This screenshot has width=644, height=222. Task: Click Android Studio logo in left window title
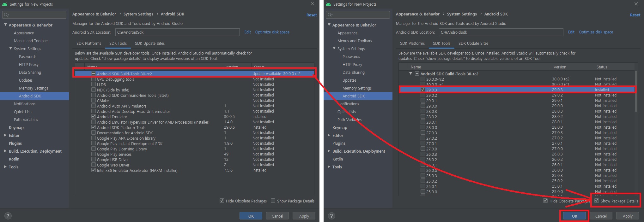click(4, 4)
